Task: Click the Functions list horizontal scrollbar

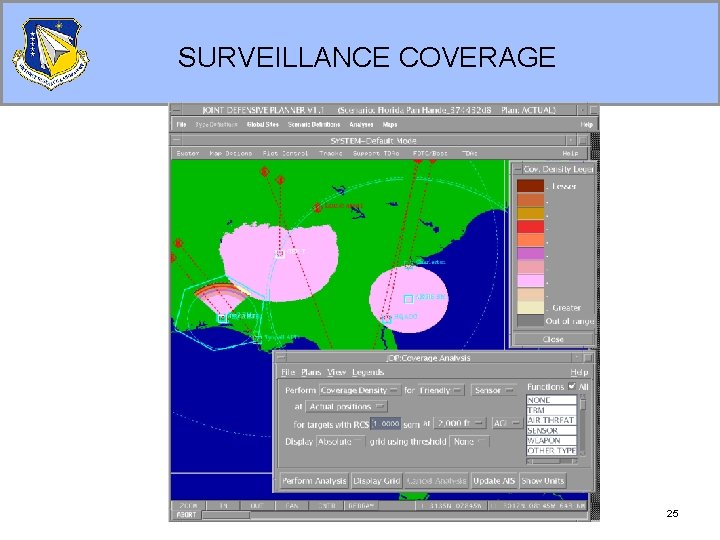Action: 551,461
